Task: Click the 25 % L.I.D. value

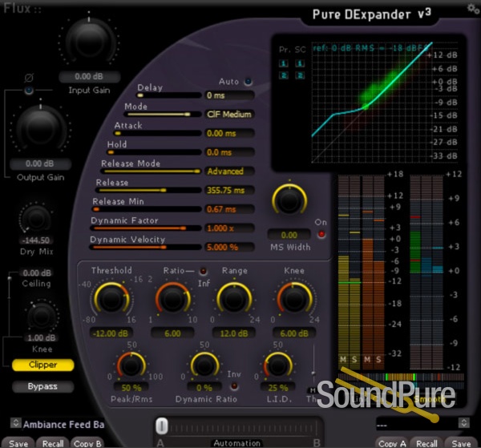Action: tap(278, 388)
